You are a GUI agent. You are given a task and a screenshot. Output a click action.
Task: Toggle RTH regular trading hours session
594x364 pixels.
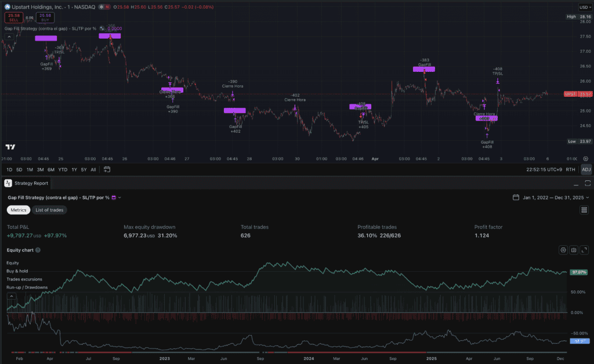click(x=570, y=169)
